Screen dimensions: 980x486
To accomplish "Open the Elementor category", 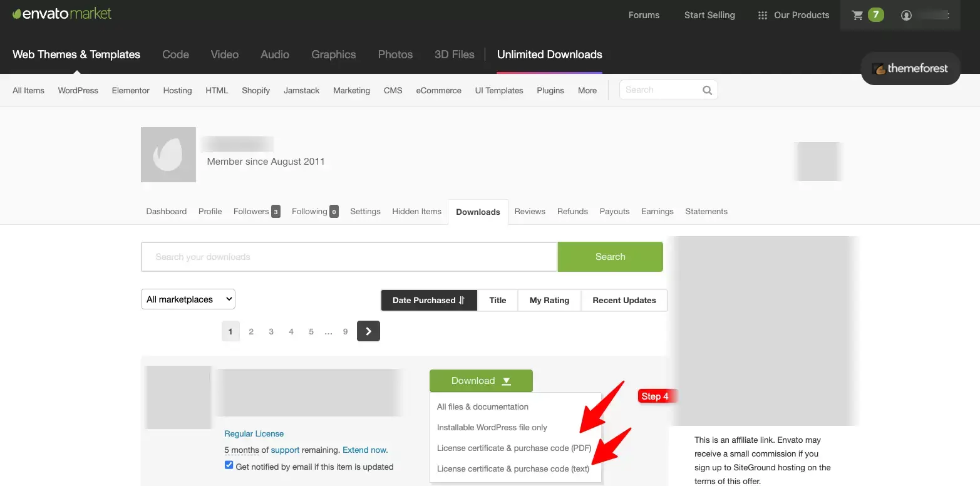I will 131,90.
